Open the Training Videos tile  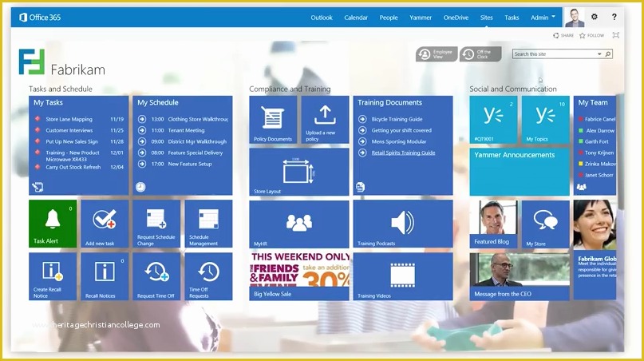pyautogui.click(x=403, y=276)
